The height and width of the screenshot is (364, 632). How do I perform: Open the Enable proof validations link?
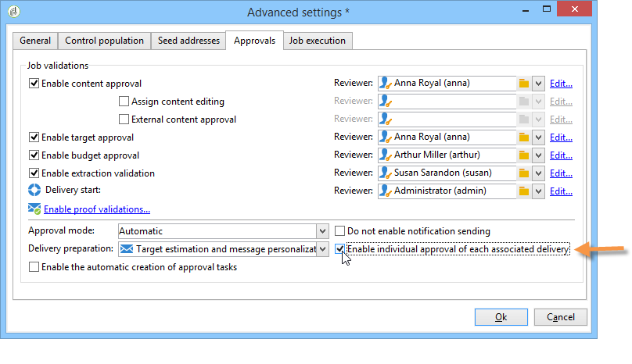pyautogui.click(x=97, y=209)
